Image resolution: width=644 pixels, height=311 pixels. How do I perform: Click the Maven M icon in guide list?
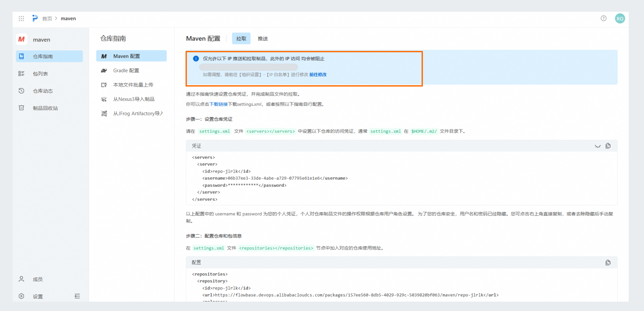(x=104, y=56)
